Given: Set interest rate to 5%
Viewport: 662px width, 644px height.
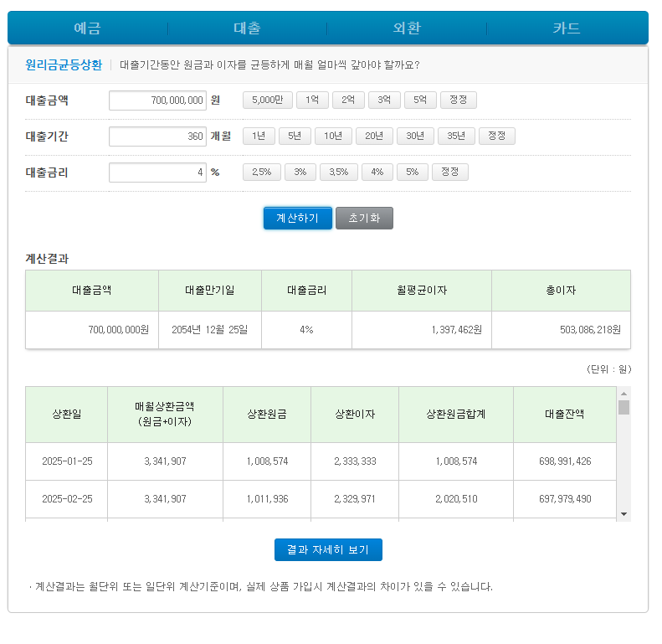Looking at the screenshot, I should pos(413,172).
